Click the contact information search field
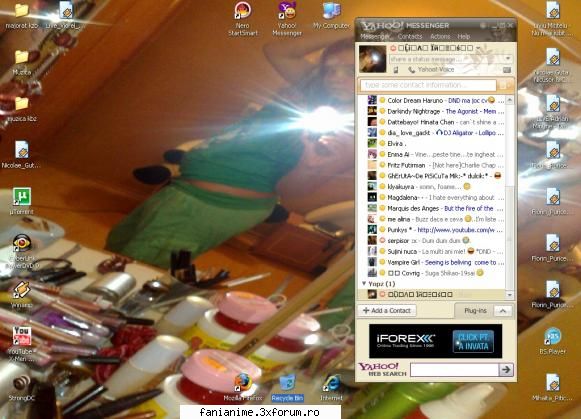 pos(428,85)
